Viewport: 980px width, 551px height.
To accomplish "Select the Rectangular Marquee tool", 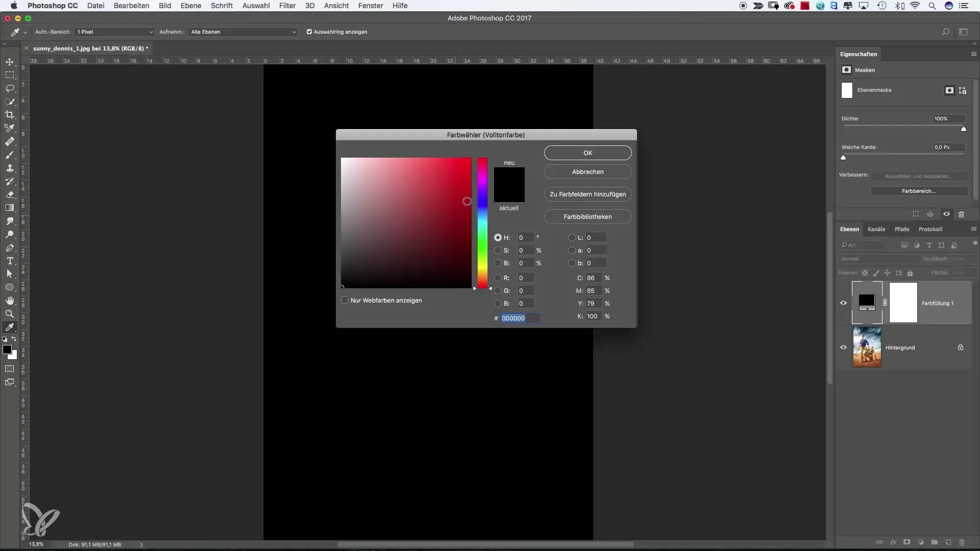I will click(10, 75).
